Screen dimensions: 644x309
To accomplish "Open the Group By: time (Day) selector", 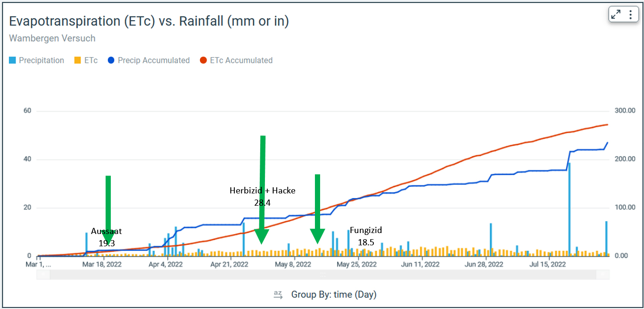I will pyautogui.click(x=334, y=294).
